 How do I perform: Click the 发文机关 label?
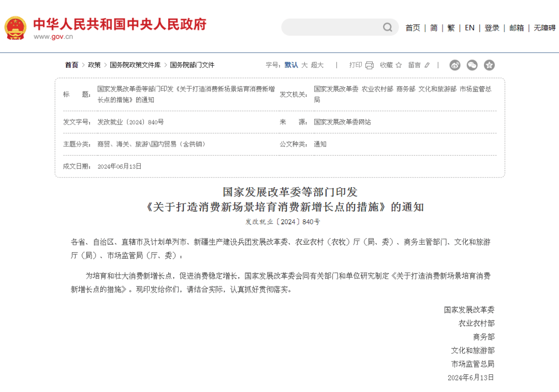coord(293,94)
